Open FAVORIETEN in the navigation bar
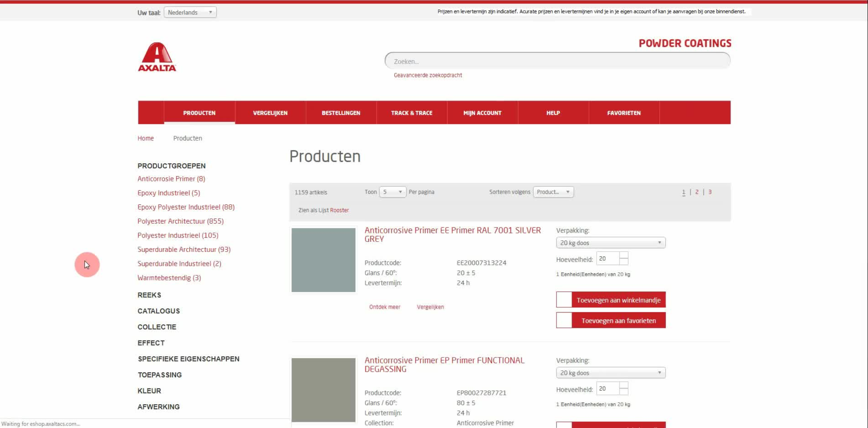The height and width of the screenshot is (428, 868). (624, 113)
